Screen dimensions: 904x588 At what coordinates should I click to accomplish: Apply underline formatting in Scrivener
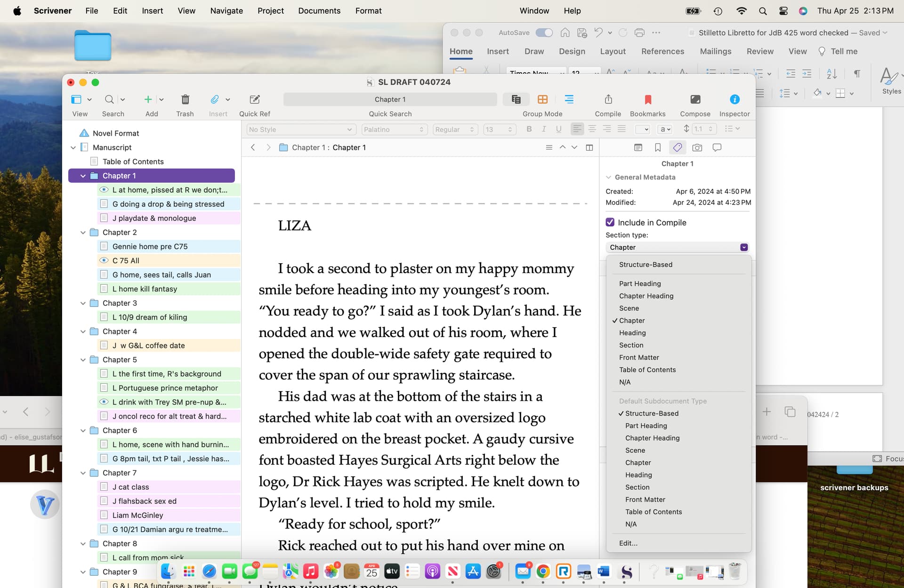pyautogui.click(x=558, y=129)
